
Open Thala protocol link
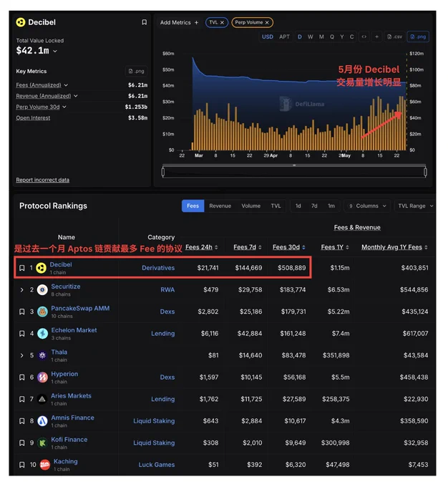[59, 352]
